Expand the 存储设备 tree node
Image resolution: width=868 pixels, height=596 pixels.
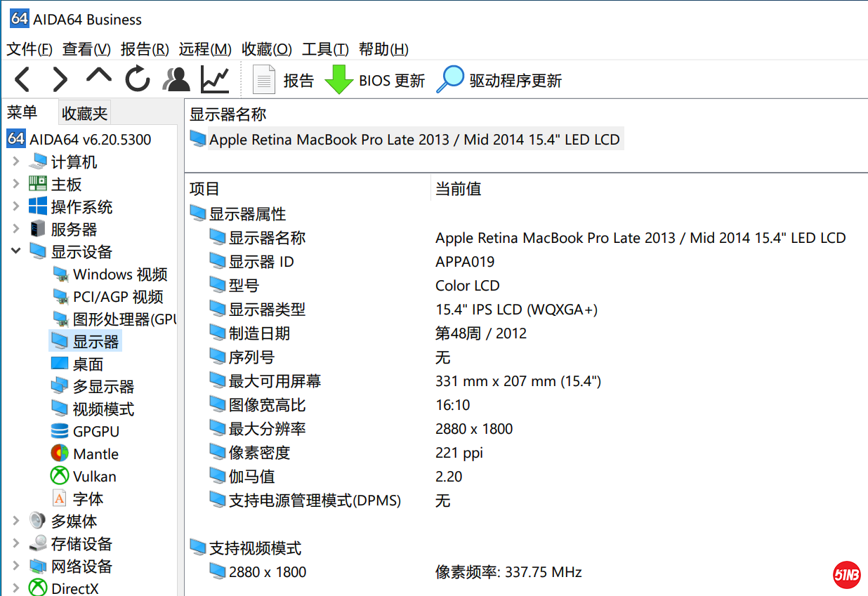pos(16,544)
